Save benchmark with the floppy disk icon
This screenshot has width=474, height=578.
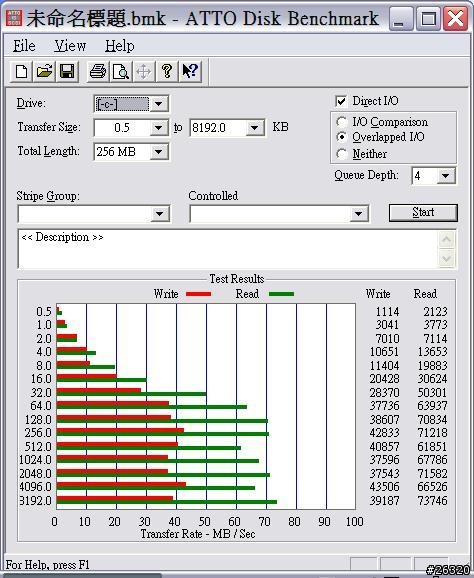(67, 71)
